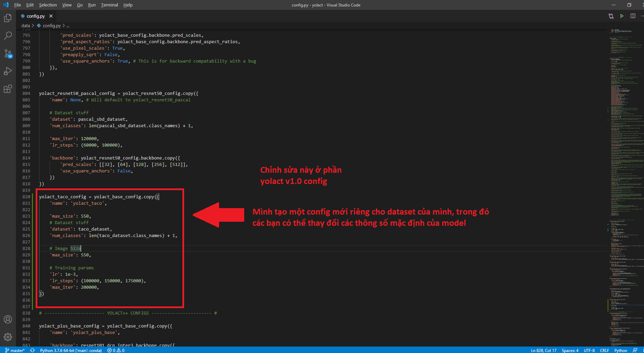Screen dimensions: 644x353
Task: Click the data breadcrumb folder
Action: pyautogui.click(x=25, y=26)
